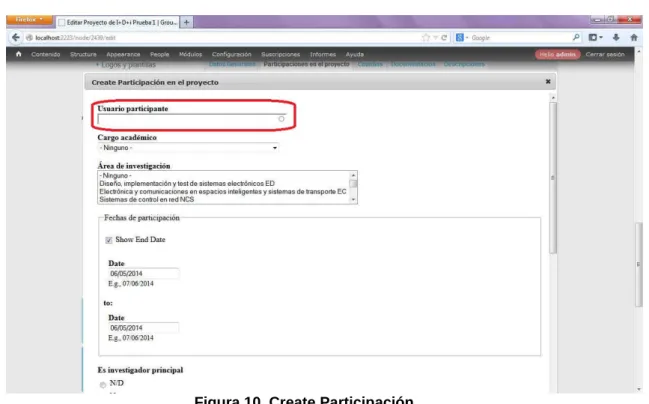649x404 pixels.
Task: Open the Configuración admin menu
Action: [231, 54]
